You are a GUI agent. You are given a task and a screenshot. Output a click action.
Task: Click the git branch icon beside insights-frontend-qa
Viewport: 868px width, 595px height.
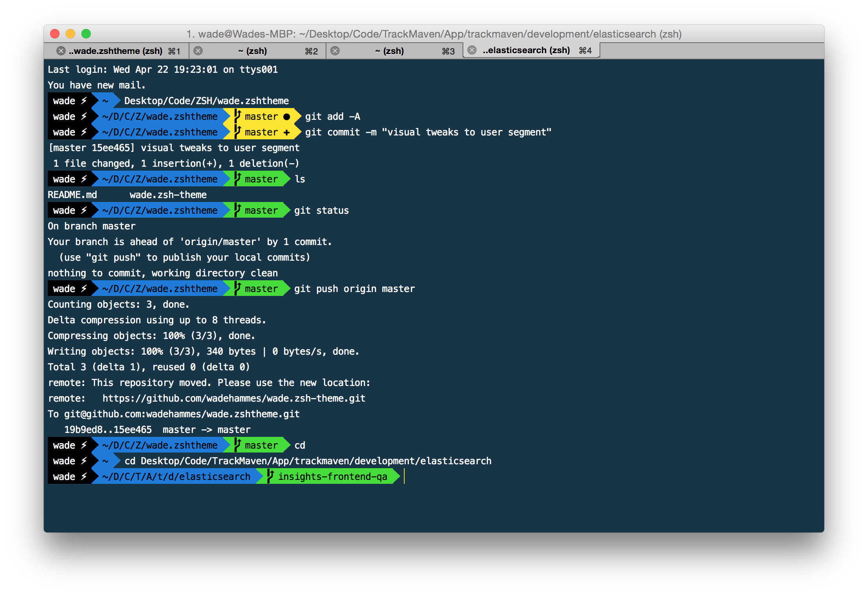(x=270, y=476)
